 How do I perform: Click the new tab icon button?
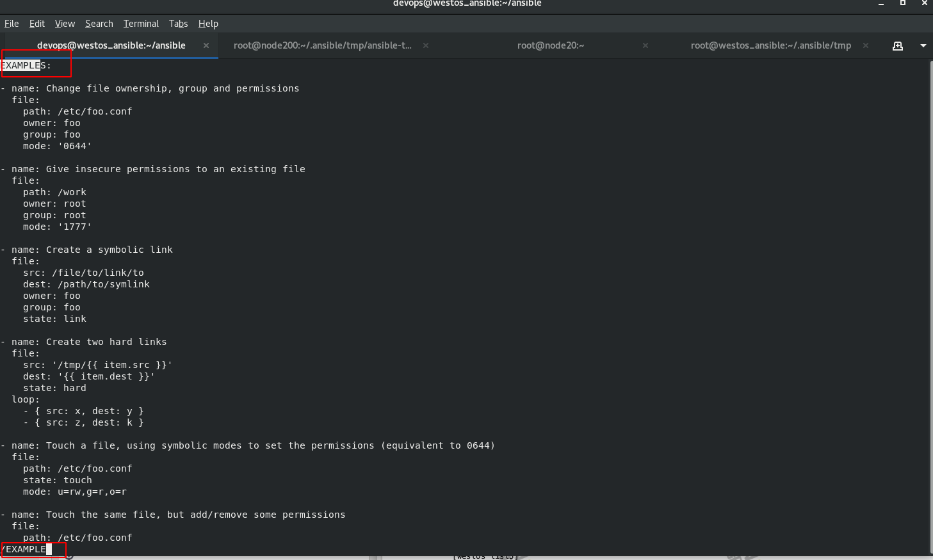898,45
